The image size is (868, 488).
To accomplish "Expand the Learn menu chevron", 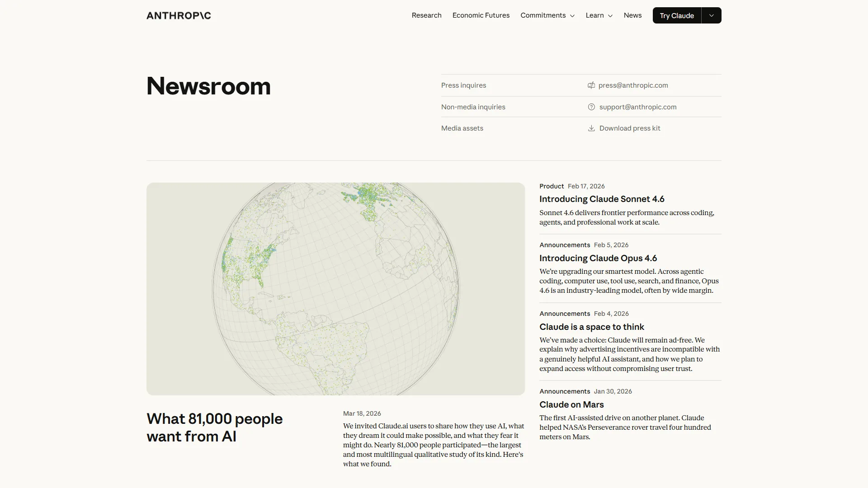I will click(610, 16).
